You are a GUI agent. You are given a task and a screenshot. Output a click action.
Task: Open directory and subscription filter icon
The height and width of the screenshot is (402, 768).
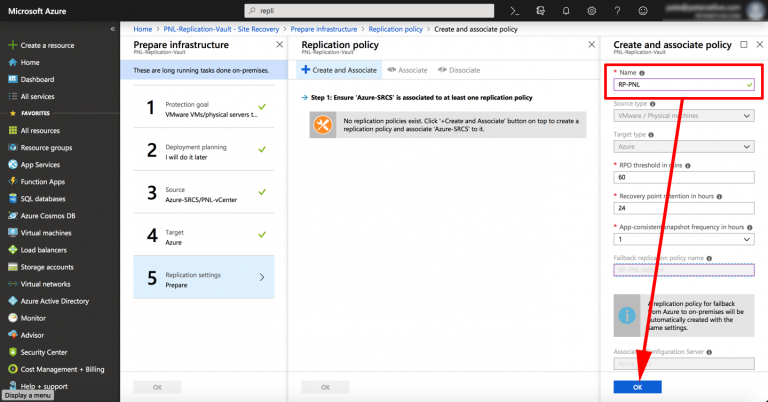[x=540, y=11]
